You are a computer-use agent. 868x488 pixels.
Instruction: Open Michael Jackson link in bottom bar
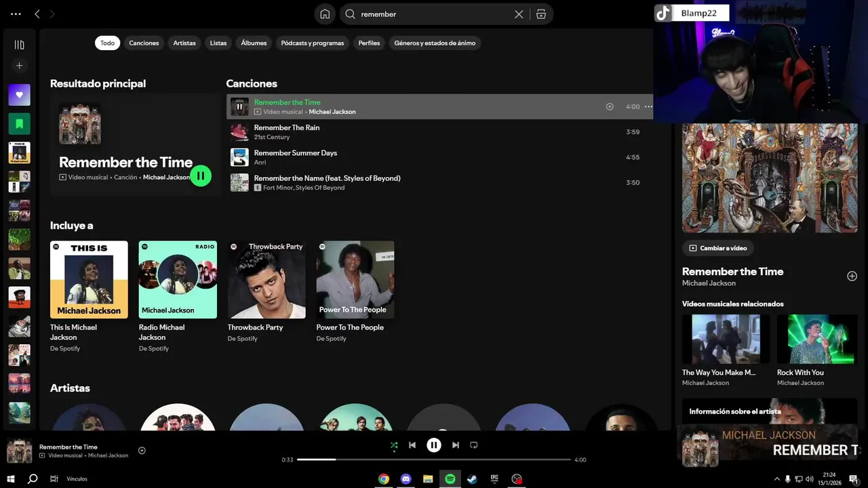(108, 455)
